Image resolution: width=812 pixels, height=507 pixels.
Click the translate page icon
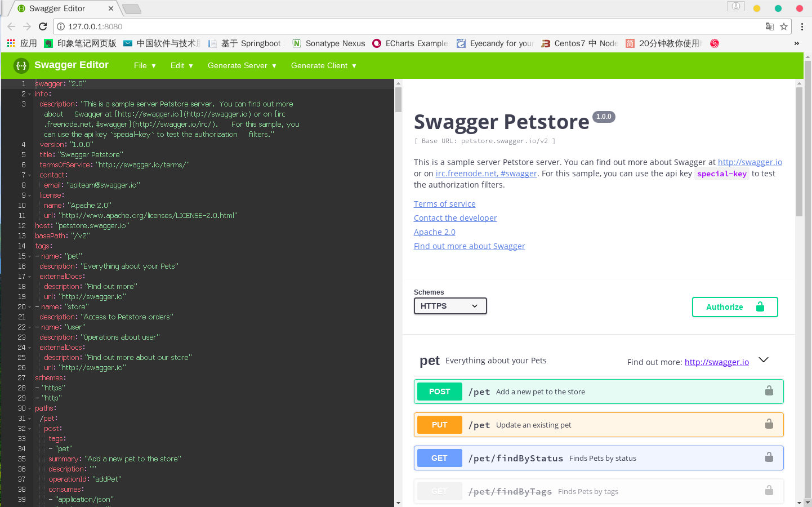pyautogui.click(x=770, y=26)
